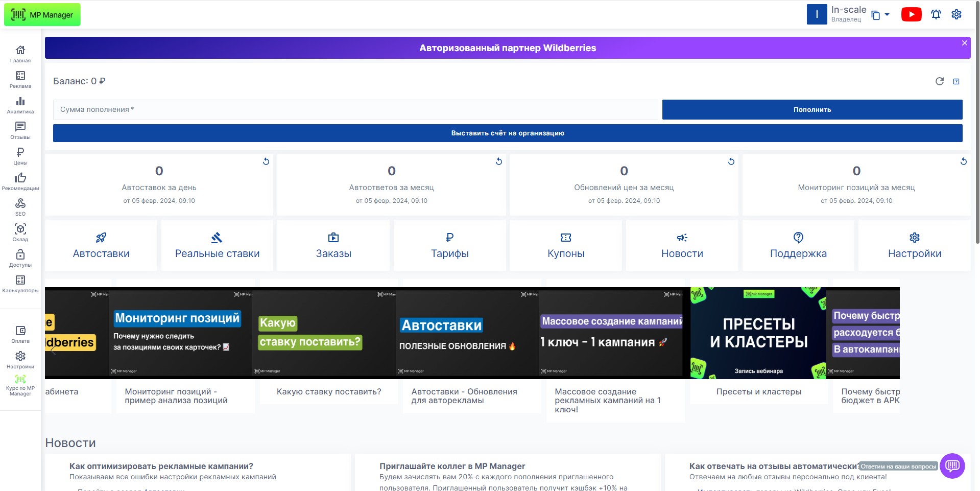The height and width of the screenshot is (491, 980).
Task: Open news Как оптимизировать рекламные кампании
Action: click(161, 466)
